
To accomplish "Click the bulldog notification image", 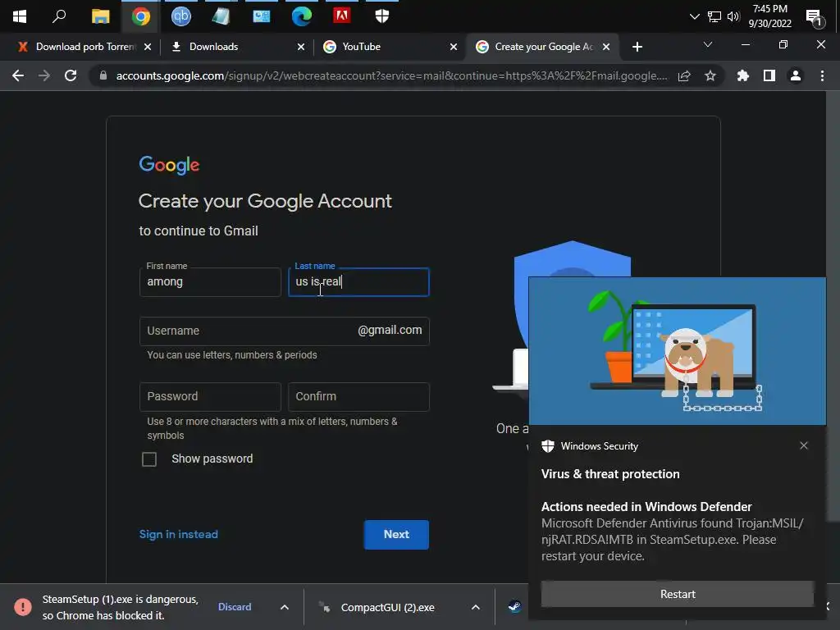I will [677, 351].
